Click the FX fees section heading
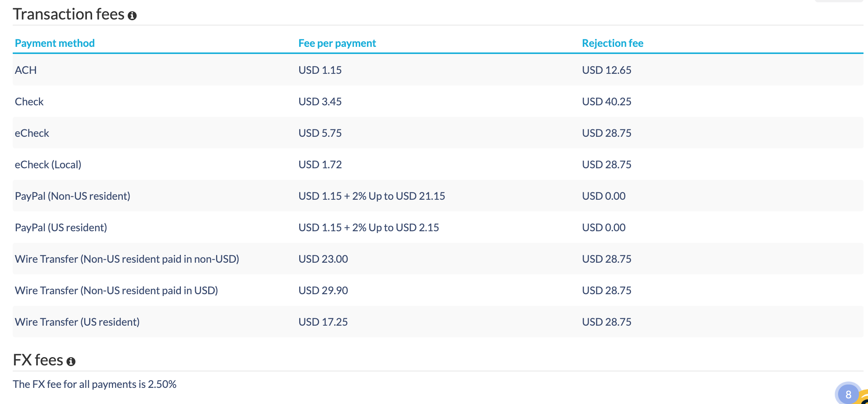The height and width of the screenshot is (404, 868). (38, 360)
